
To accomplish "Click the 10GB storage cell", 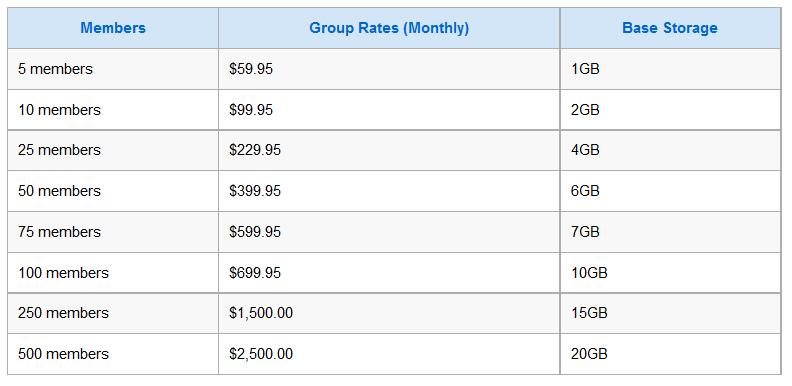I will (670, 273).
